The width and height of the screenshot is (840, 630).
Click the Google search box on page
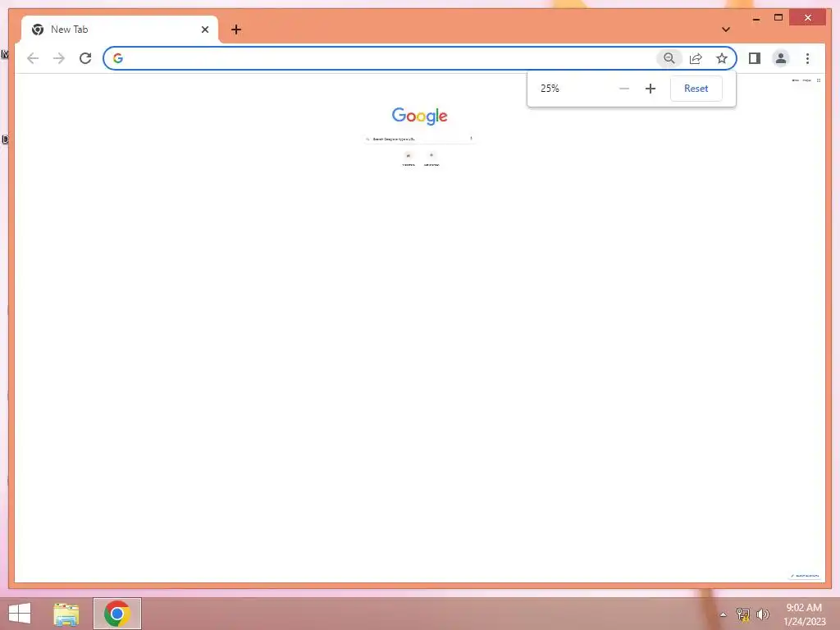(x=419, y=139)
